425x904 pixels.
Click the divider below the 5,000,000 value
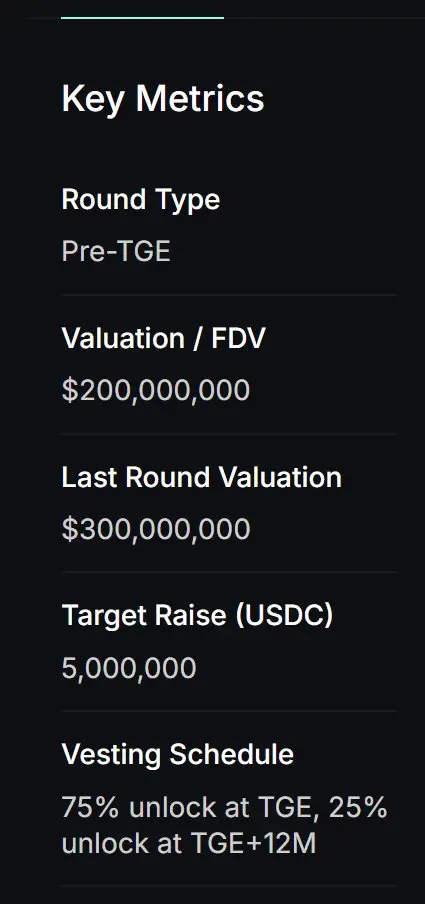[x=229, y=711]
